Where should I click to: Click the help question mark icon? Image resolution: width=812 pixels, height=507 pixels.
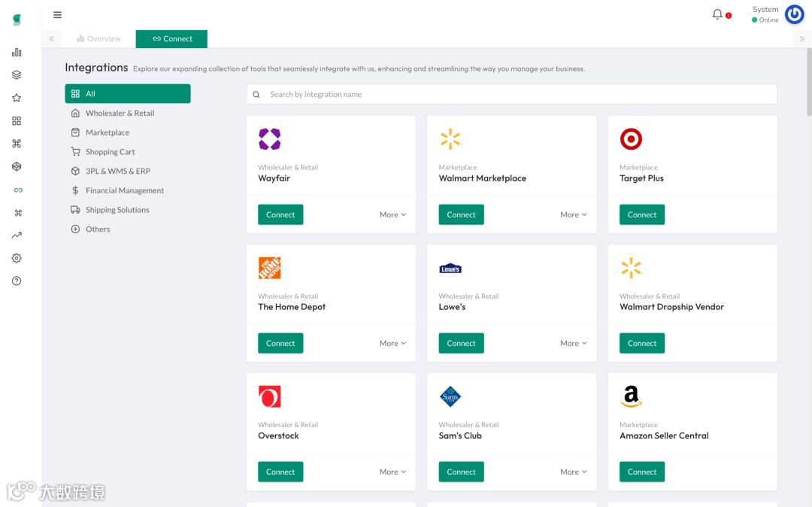coord(17,281)
